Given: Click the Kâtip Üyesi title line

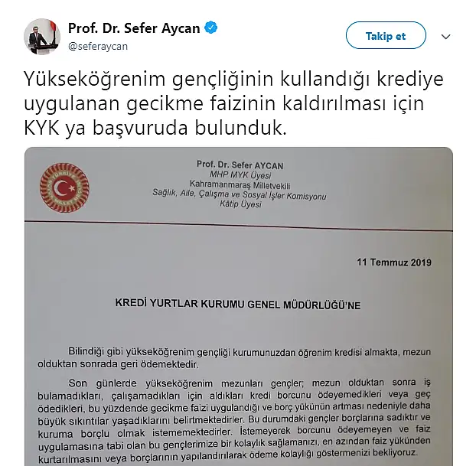Looking at the screenshot, I should coord(241,204).
